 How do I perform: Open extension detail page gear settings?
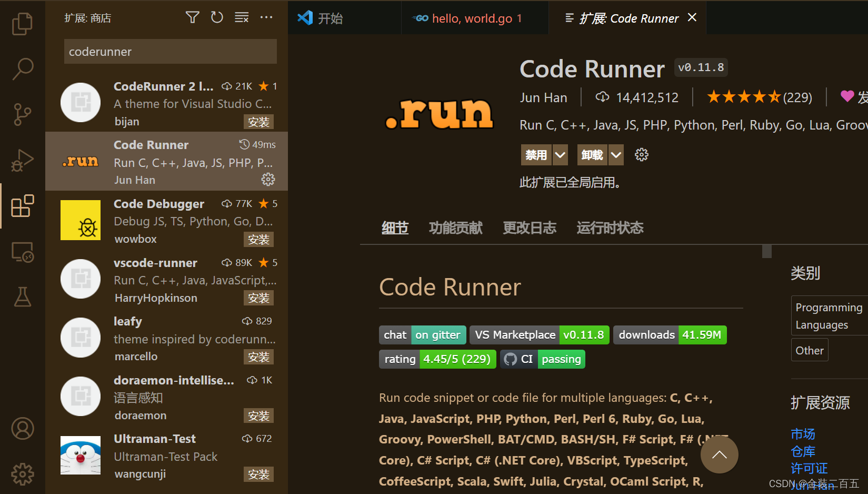(x=641, y=155)
